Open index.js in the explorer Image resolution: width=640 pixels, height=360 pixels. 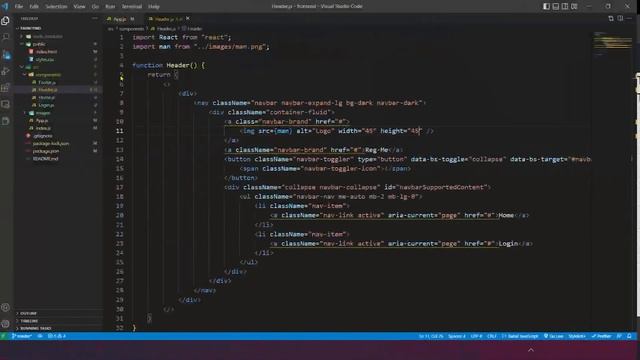coord(43,128)
